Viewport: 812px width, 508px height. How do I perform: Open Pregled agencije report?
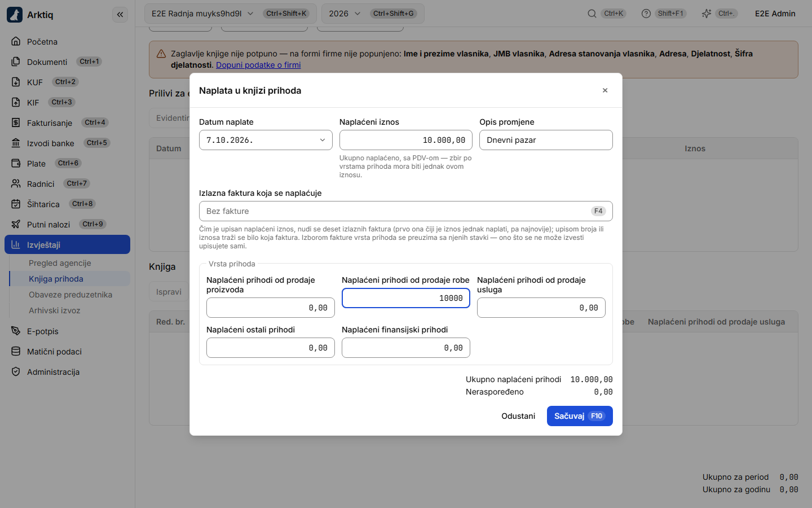(60, 263)
